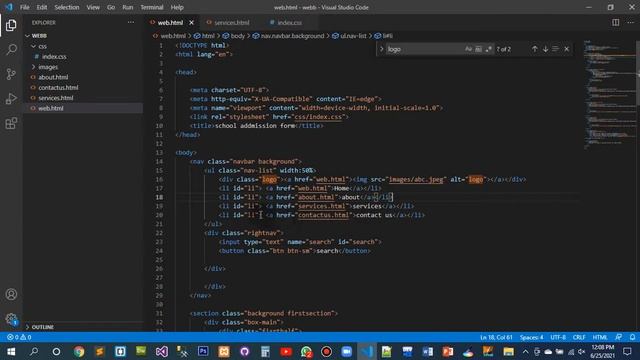The image size is (640, 360).
Task: Switch to the index.css tab
Action: (290, 22)
